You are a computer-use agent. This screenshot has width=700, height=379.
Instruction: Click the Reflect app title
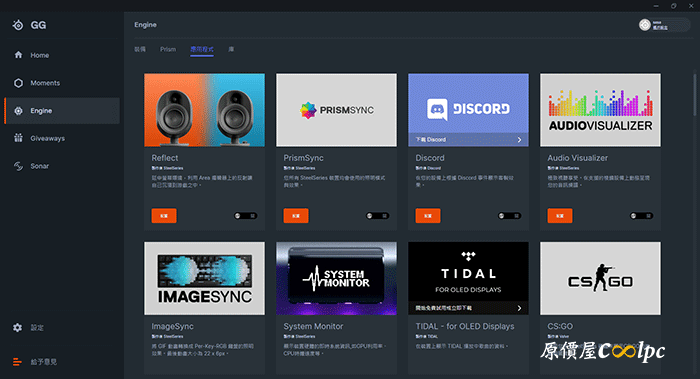pyautogui.click(x=165, y=158)
